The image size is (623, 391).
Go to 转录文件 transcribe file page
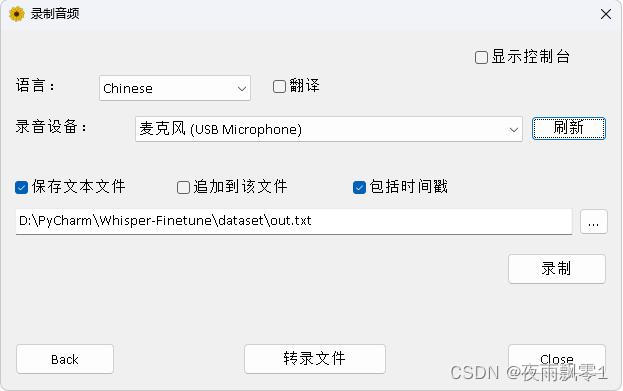click(x=315, y=359)
